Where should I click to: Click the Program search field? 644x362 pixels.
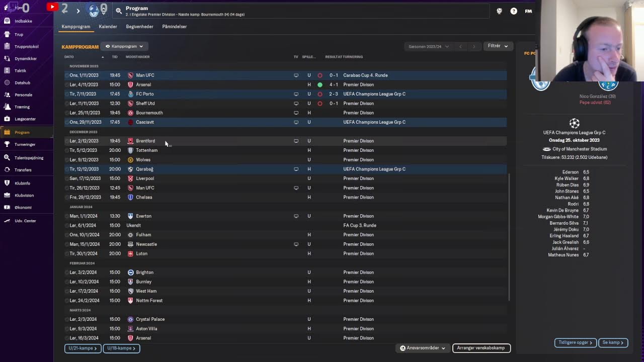coord(302,11)
